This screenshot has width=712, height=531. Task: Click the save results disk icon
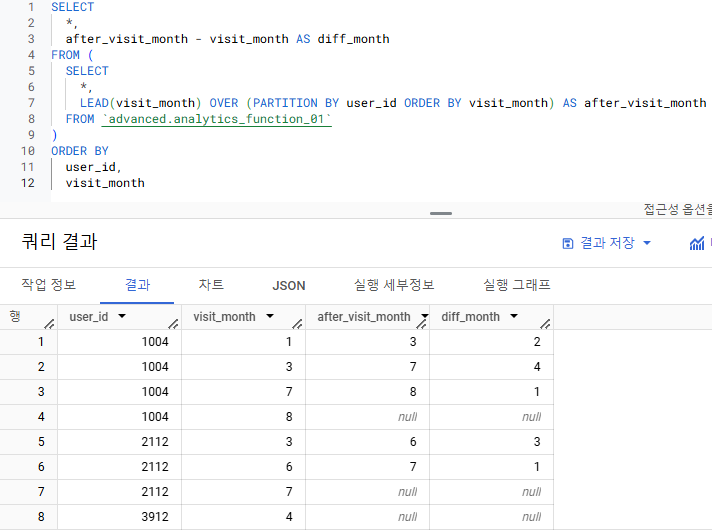click(x=568, y=243)
